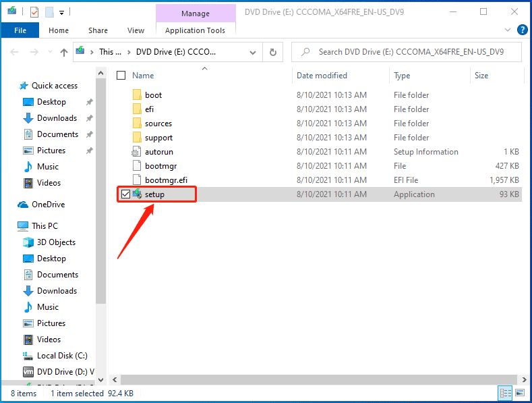Screen dimensions: 532x403
Task: Switch to the Home ribbon tab
Action: point(59,30)
